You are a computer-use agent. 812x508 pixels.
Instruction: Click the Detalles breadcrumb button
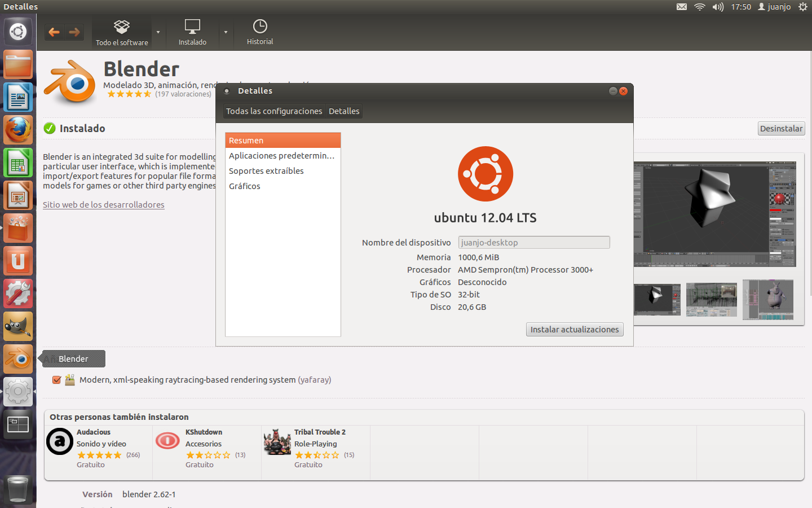click(x=344, y=111)
